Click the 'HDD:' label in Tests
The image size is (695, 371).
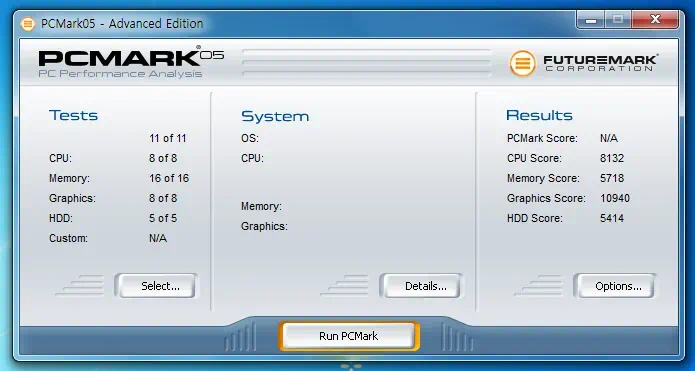point(61,218)
